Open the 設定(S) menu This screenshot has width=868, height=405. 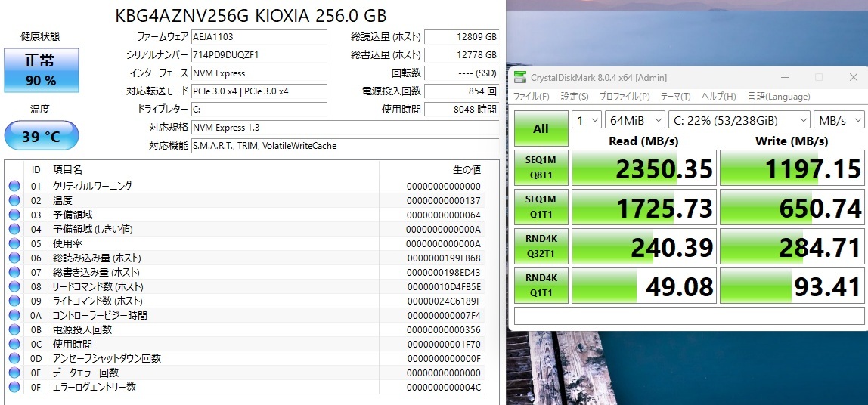(575, 96)
